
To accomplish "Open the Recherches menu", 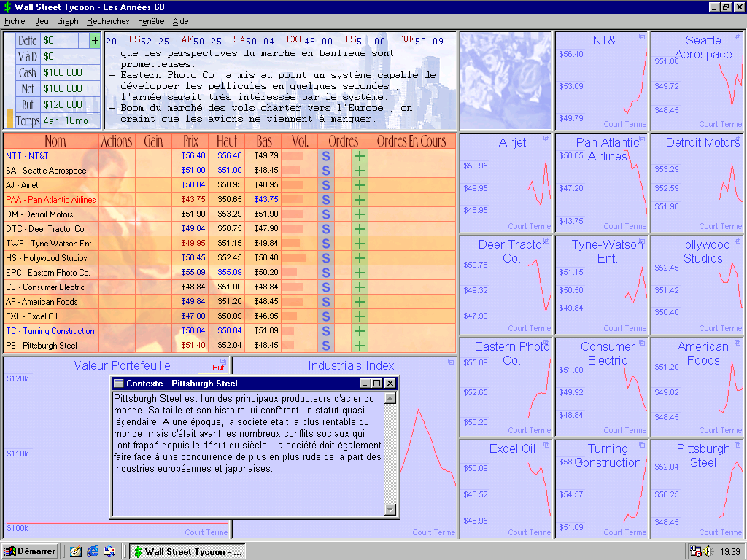I will [x=108, y=21].
